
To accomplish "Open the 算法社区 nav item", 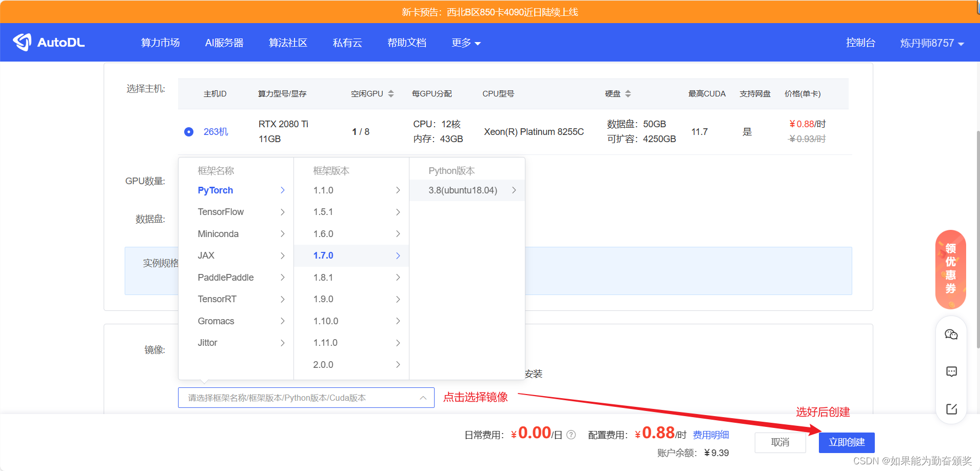I will (x=288, y=43).
